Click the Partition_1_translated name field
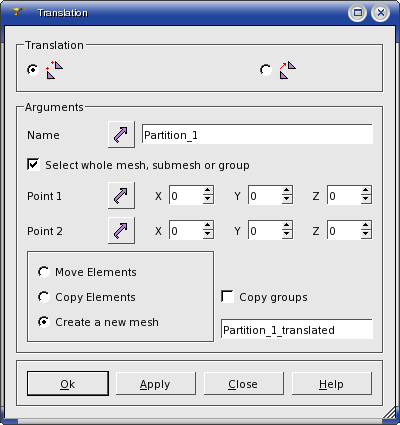Viewport: 400px width, 425px height. click(297, 329)
